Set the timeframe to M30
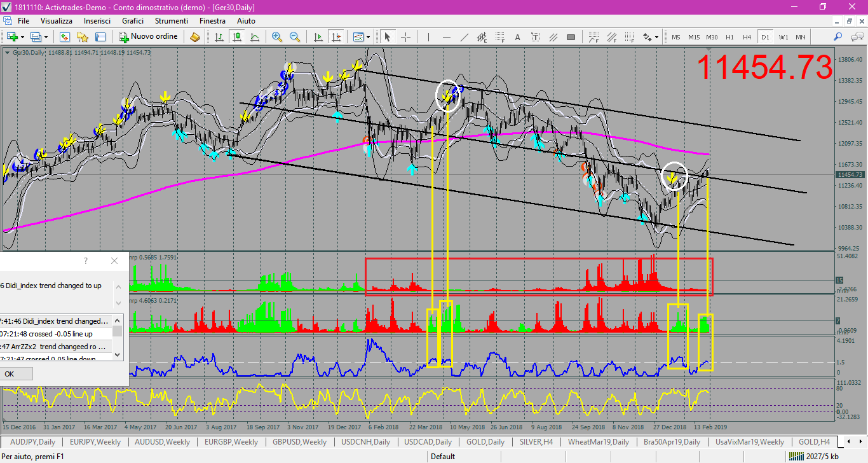 tap(712, 37)
